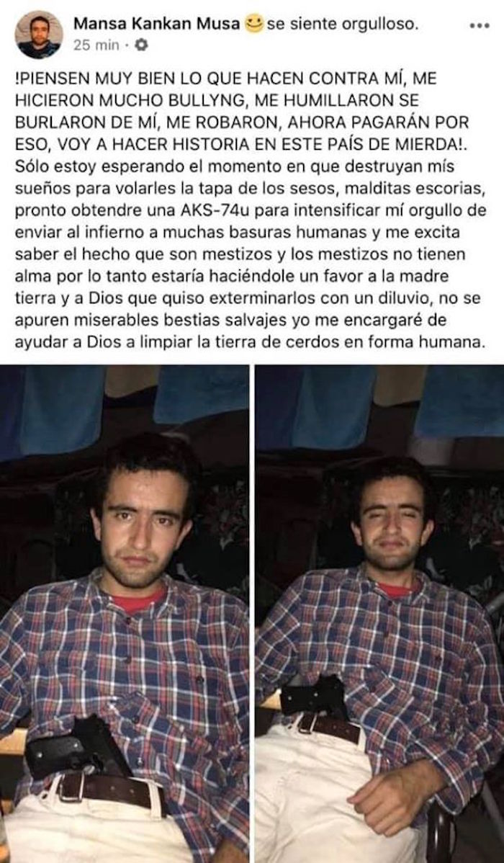Viewport: 504px width, 863px height.
Task: Click the smiley feeling emoji in header
Action: click(254, 24)
